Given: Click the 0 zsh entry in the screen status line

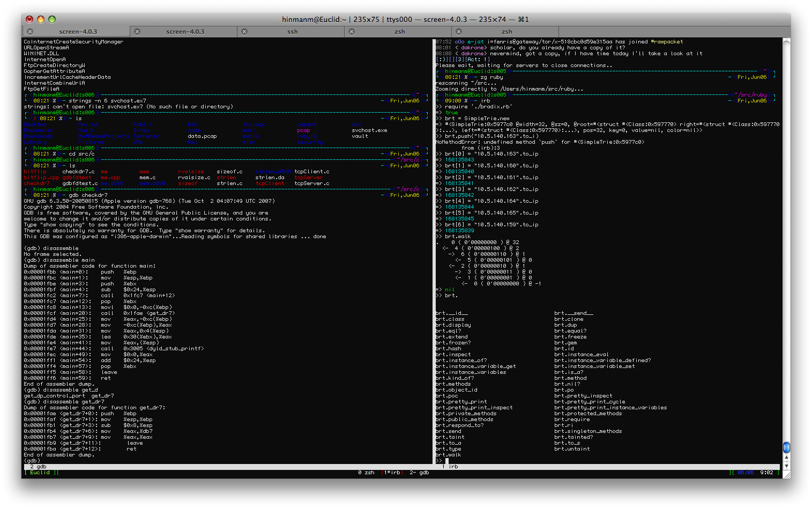Looking at the screenshot, I should 366,473.
